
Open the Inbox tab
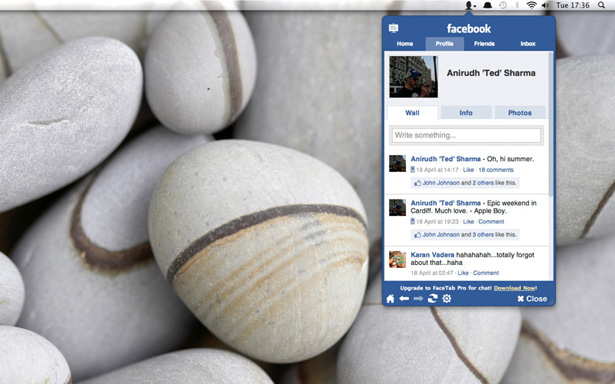tap(528, 44)
